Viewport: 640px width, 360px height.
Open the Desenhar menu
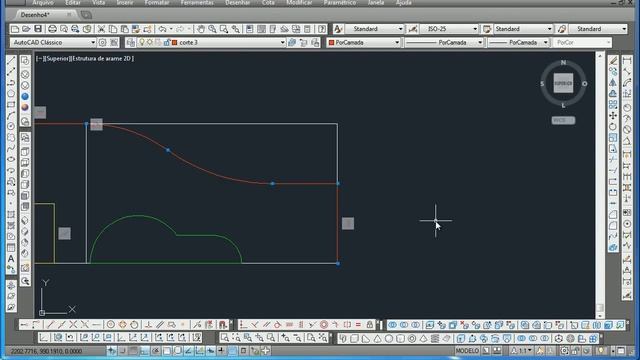pyautogui.click(x=238, y=2)
